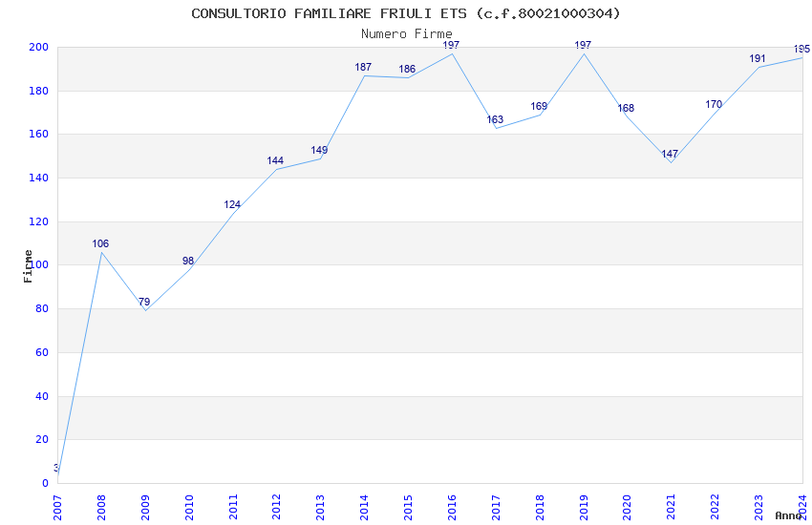Select the 147 data label for 2021

tap(670, 154)
